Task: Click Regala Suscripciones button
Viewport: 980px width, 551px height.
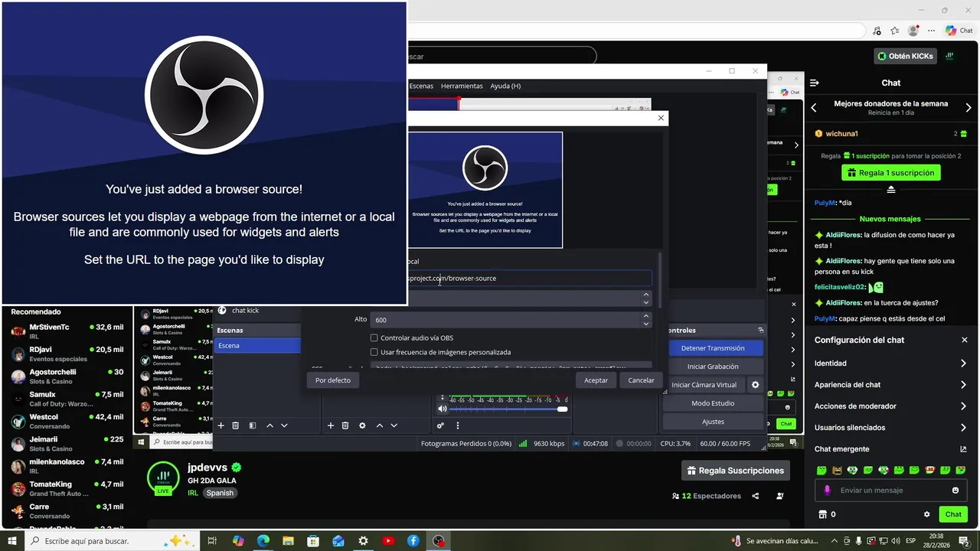Action: [736, 471]
